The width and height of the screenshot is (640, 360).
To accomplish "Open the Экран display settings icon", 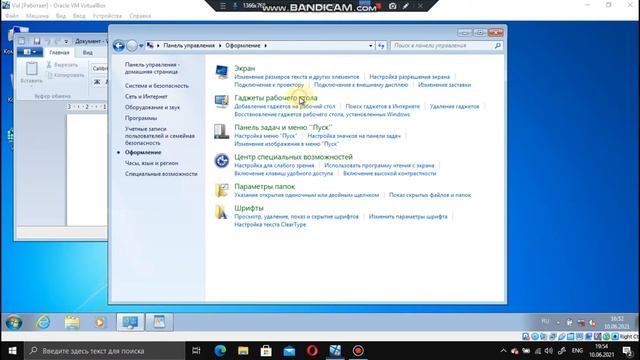I will [222, 72].
